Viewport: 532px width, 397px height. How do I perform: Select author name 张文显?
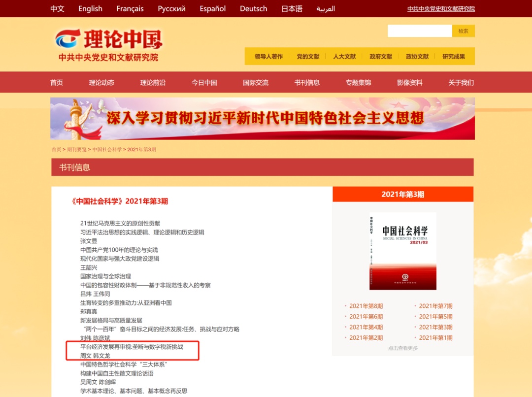[x=89, y=241]
